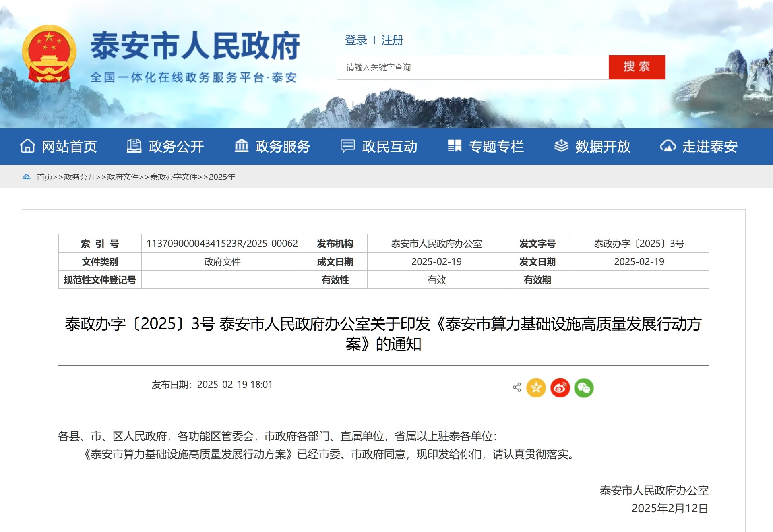The width and height of the screenshot is (773, 532).
Task: Click house icon next to 网站首页
Action: tap(27, 146)
